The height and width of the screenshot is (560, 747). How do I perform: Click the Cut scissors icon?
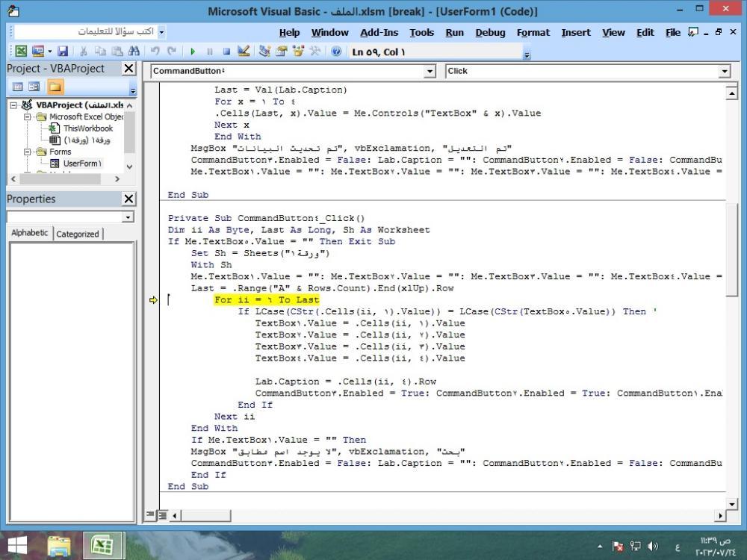[84, 51]
